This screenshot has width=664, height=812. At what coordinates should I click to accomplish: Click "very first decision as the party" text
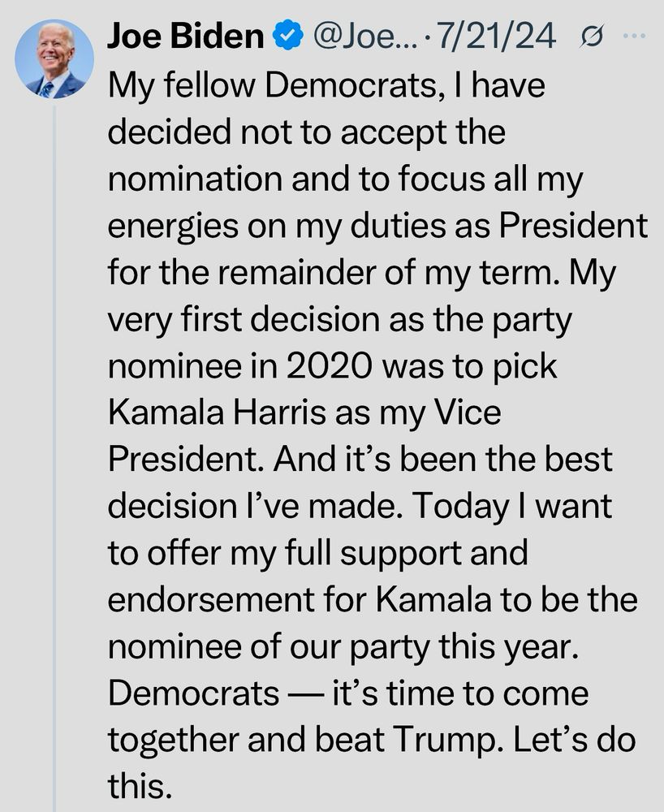339,319
